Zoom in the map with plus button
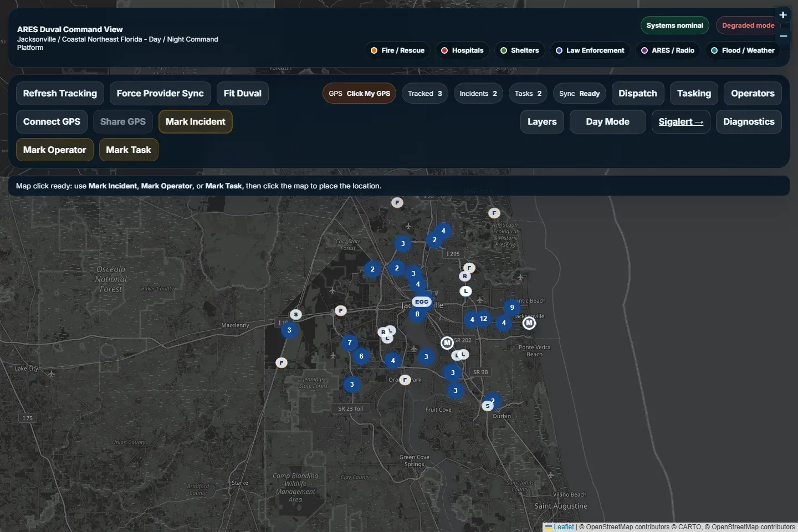The width and height of the screenshot is (798, 532). (783, 15)
